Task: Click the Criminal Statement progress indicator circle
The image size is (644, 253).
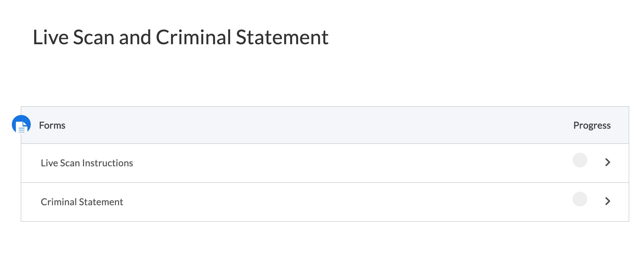Action: 580,199
